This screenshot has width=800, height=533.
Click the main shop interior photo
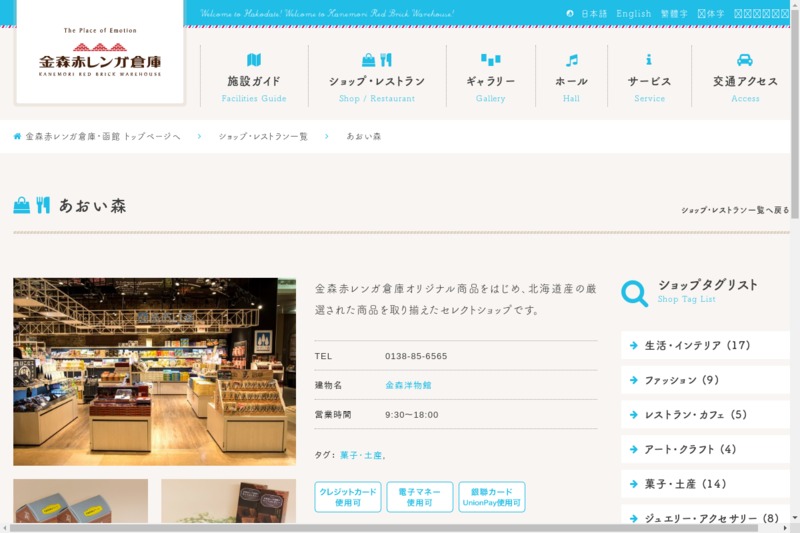154,371
